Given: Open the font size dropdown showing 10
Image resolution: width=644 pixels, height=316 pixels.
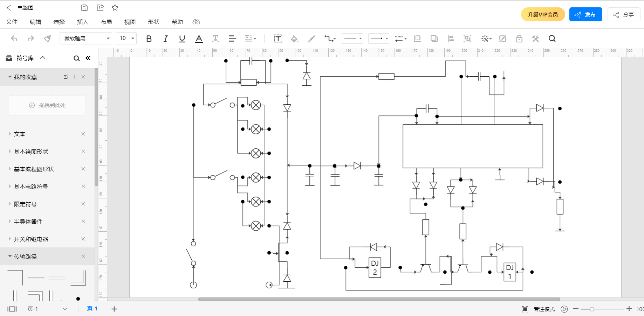Looking at the screenshot, I should click(126, 38).
